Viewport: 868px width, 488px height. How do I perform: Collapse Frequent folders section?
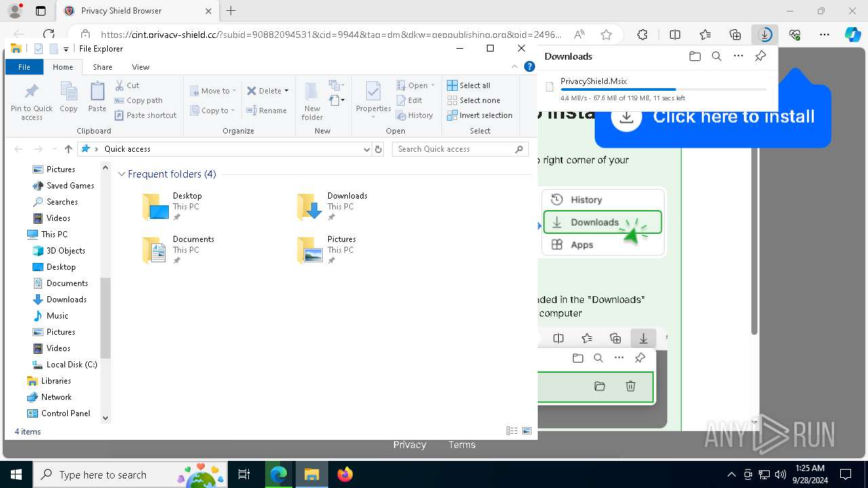tap(122, 174)
